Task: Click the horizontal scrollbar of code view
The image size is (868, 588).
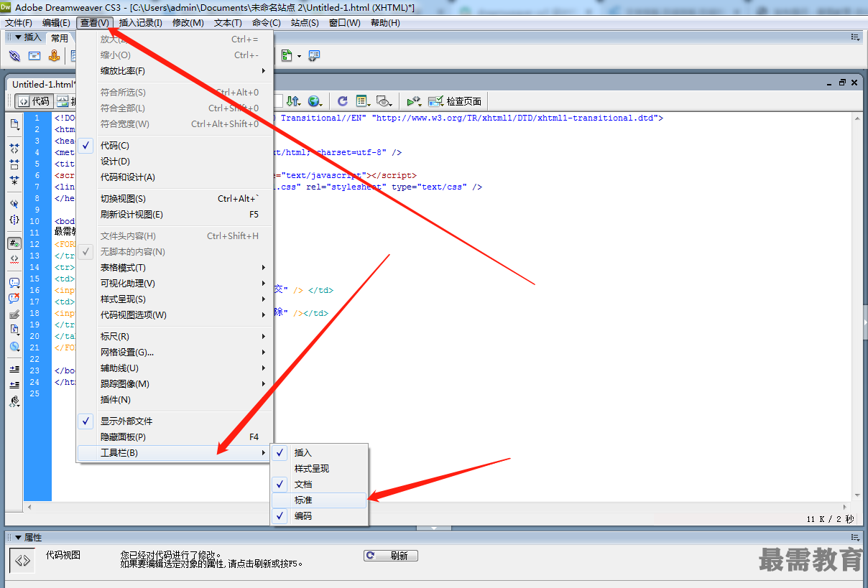Action: (x=438, y=507)
